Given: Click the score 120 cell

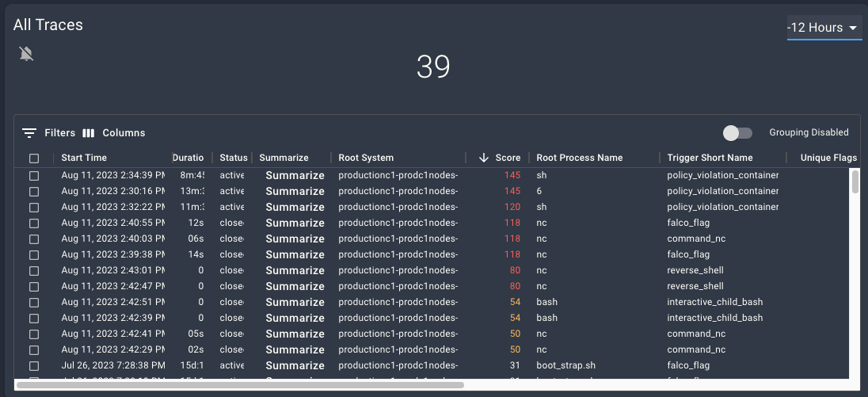Looking at the screenshot, I should pos(512,207).
